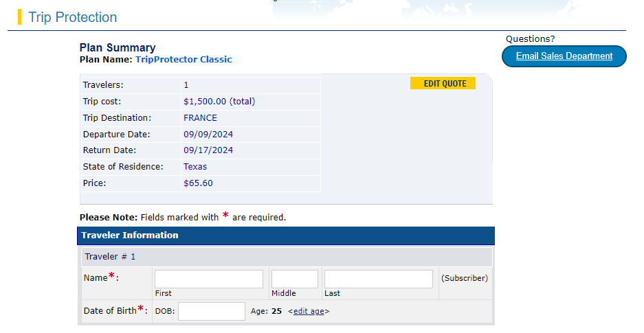This screenshot has width=644, height=333.
Task: Select the Plan Summary heading
Action: point(118,47)
